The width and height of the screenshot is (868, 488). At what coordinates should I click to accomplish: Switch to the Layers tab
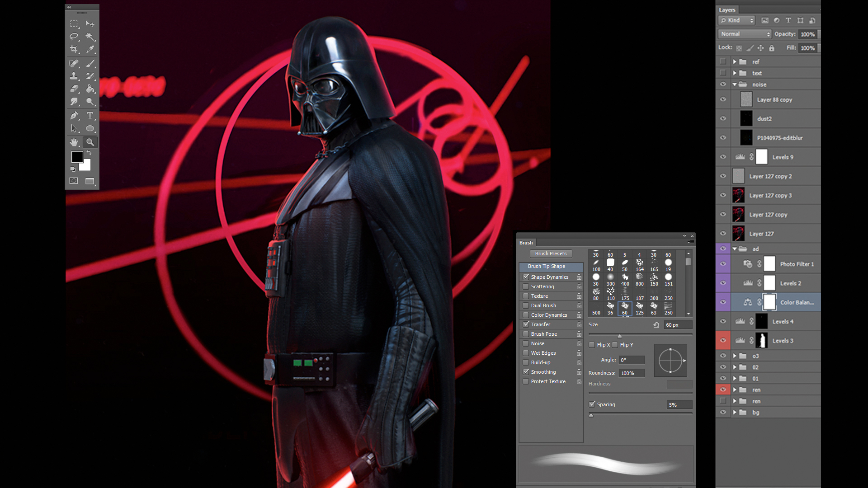pyautogui.click(x=727, y=10)
